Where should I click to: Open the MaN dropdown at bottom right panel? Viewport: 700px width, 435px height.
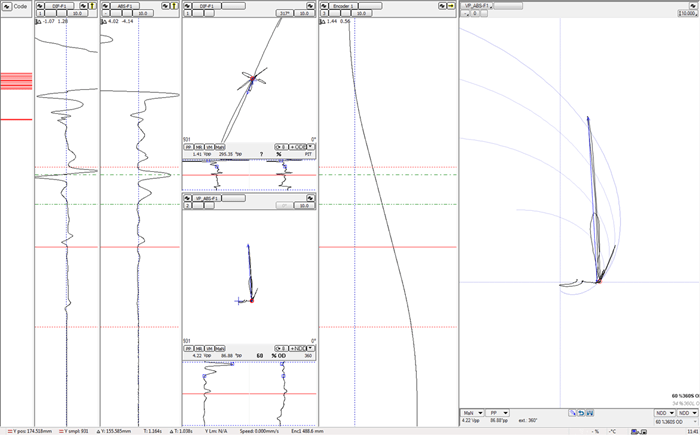[472, 412]
